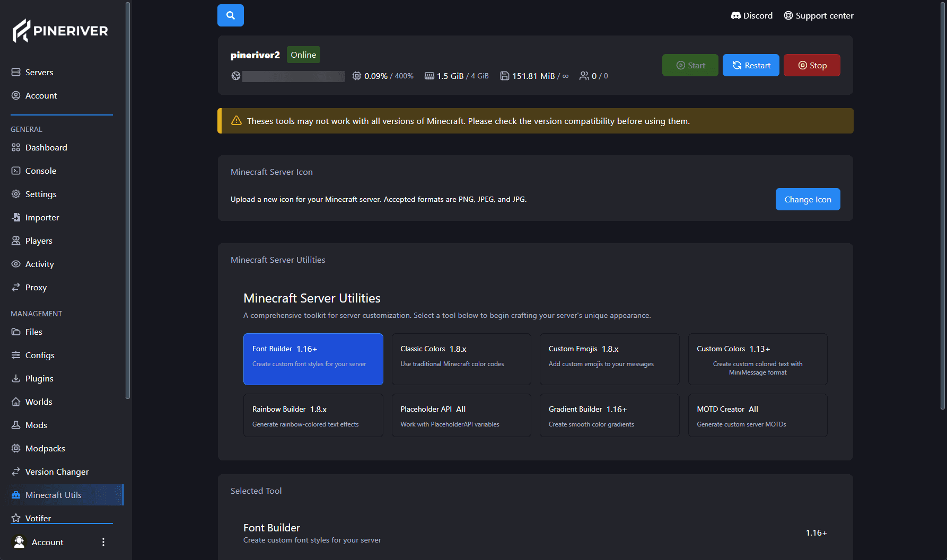Click the warning triangle icon in banner

(x=236, y=121)
